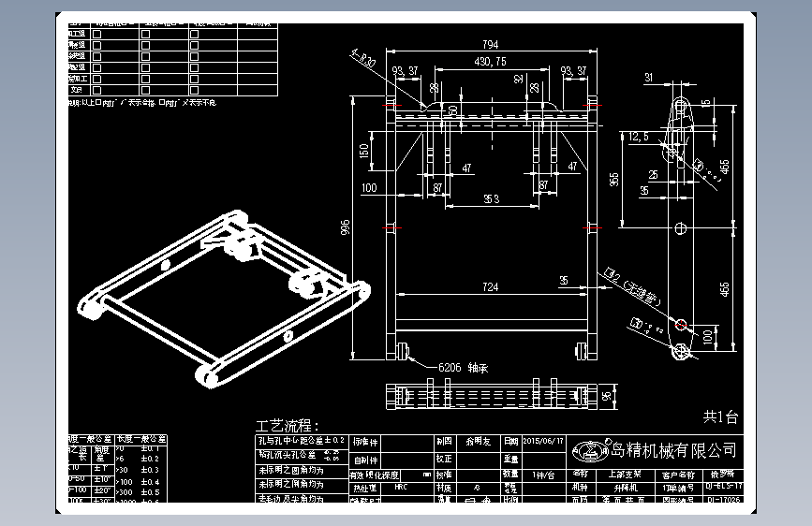Click the ±0.3 tolerance value
The width and height of the screenshot is (812, 526).
pyautogui.click(x=150, y=470)
